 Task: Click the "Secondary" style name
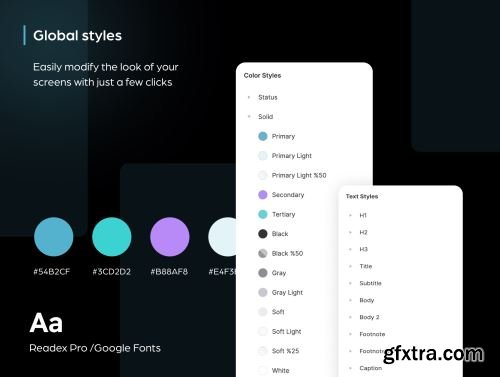coord(288,195)
